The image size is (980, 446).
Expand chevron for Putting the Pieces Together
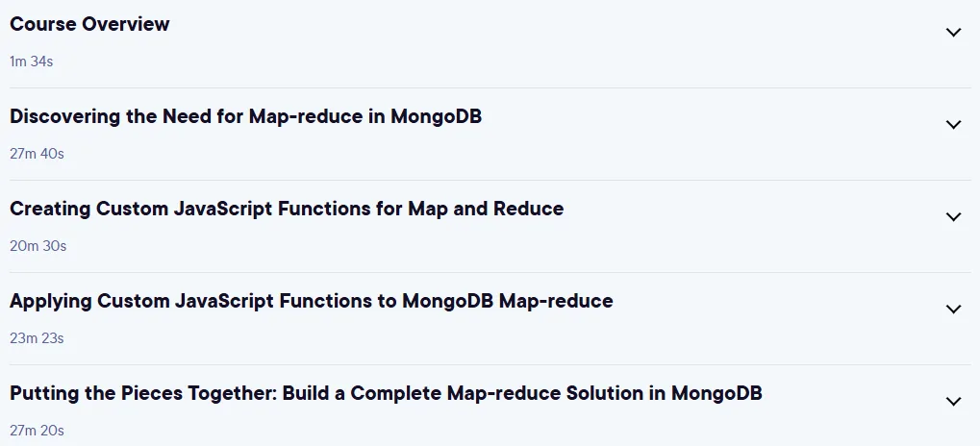pyautogui.click(x=953, y=402)
